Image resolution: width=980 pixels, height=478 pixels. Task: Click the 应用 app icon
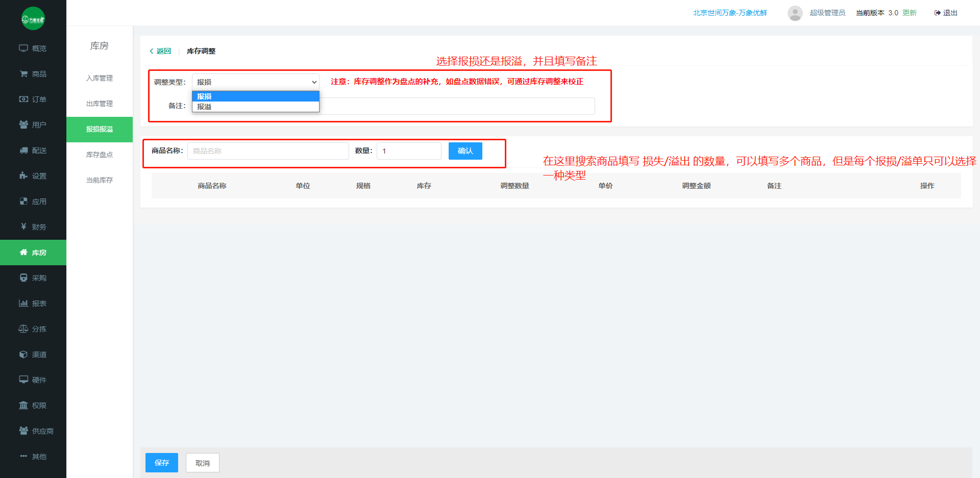coord(23,201)
